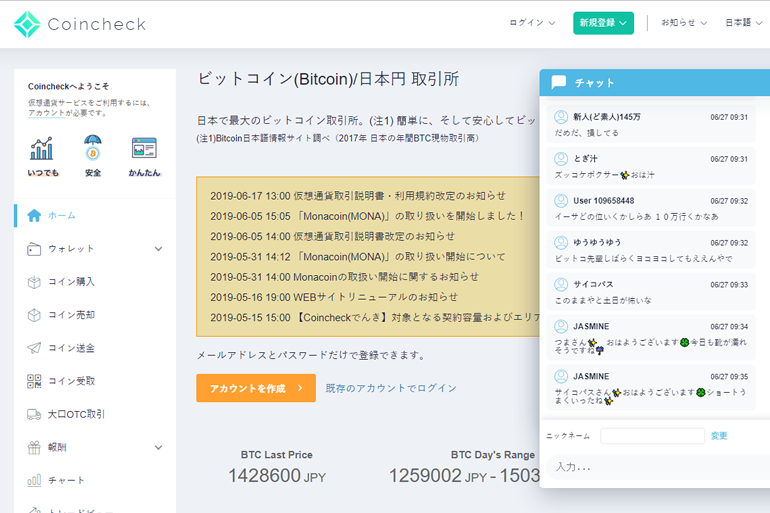Click the cube icon beside コイン売却
770x513 pixels.
[x=34, y=315]
